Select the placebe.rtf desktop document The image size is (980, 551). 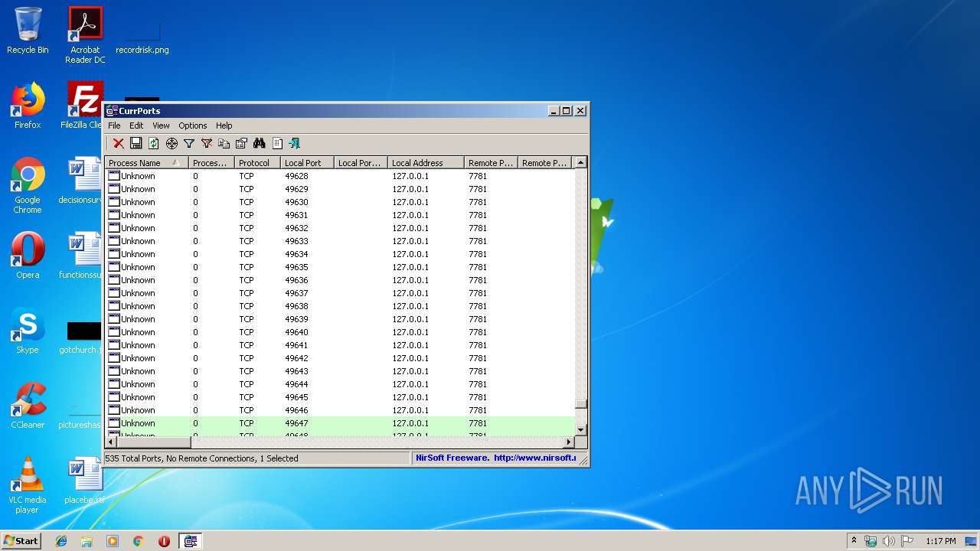coord(84,481)
